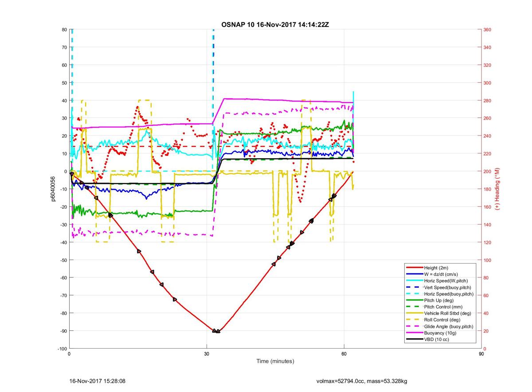Click the left-axis tick label "-100"
The width and height of the screenshot is (532, 392).
[x=62, y=349]
